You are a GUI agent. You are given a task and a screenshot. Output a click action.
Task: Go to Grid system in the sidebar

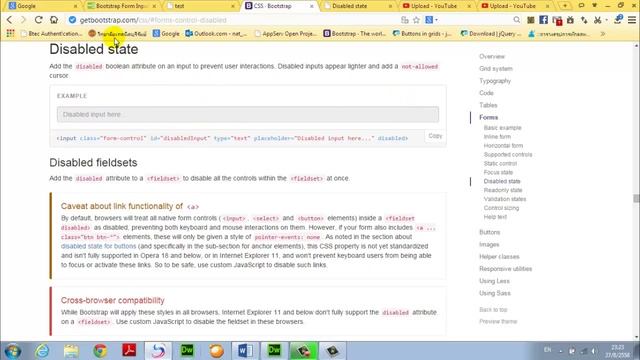point(496,69)
